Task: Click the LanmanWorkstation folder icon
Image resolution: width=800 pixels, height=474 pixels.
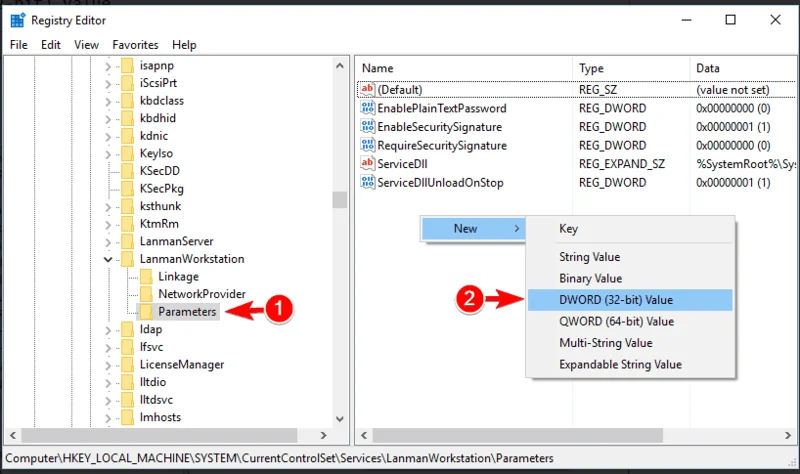Action: [x=128, y=259]
